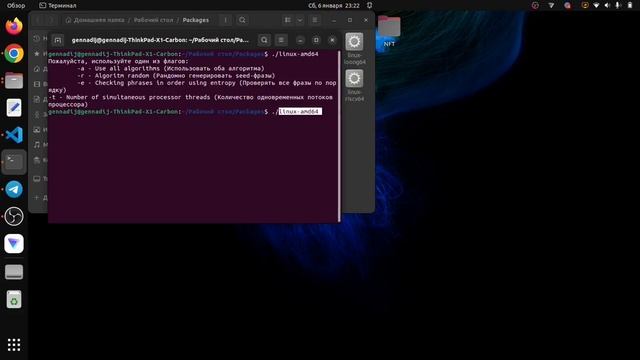Open the blue triangle app in the dock
Image resolution: width=640 pixels, height=360 pixels.
(x=14, y=244)
